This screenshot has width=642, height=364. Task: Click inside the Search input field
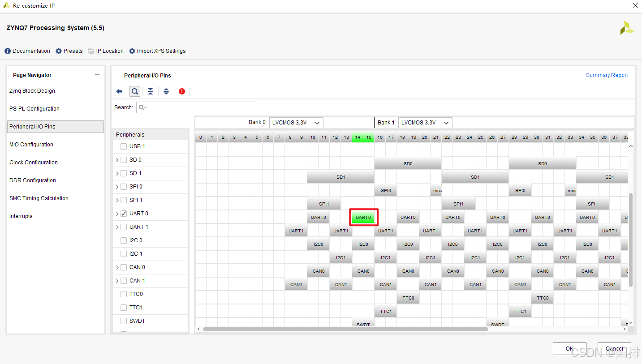point(196,107)
